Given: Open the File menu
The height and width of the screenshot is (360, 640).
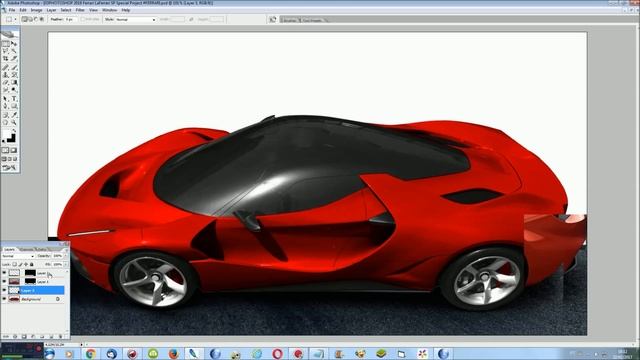Looking at the screenshot, I should [x=12, y=10].
